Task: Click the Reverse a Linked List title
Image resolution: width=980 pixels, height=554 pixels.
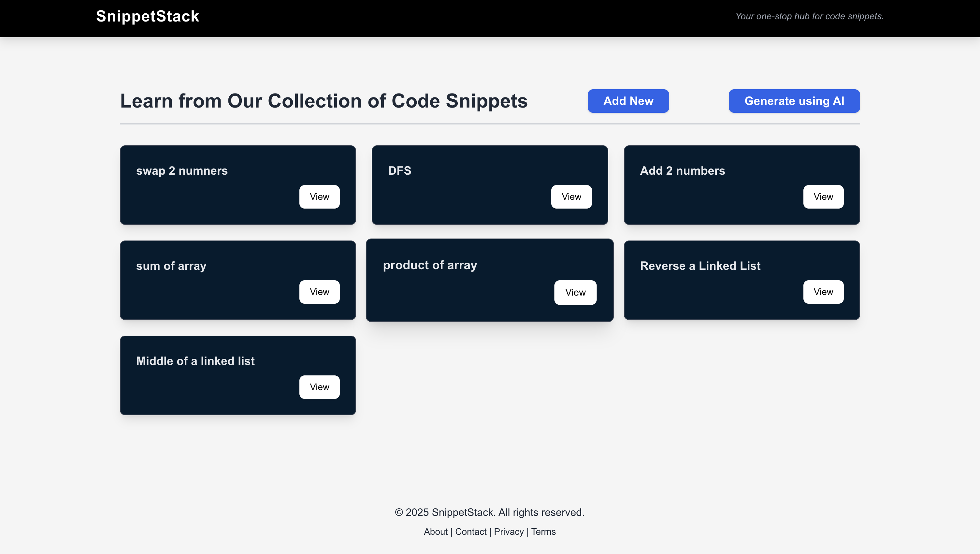Action: click(700, 266)
